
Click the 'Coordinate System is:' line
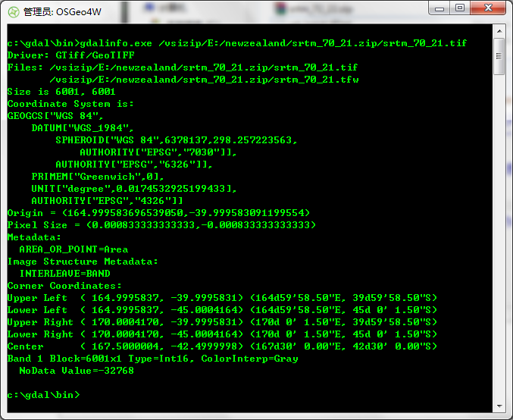click(x=70, y=104)
